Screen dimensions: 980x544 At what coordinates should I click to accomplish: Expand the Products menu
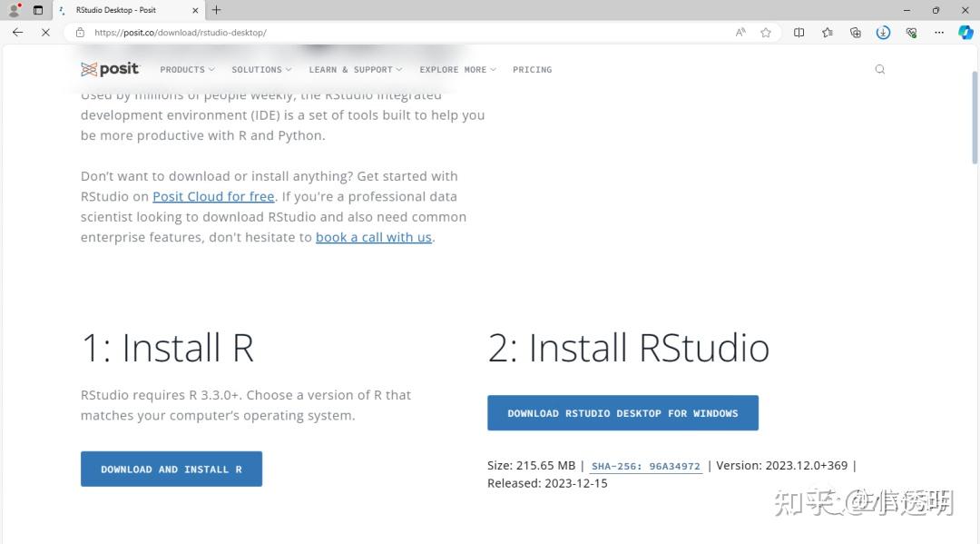(187, 69)
